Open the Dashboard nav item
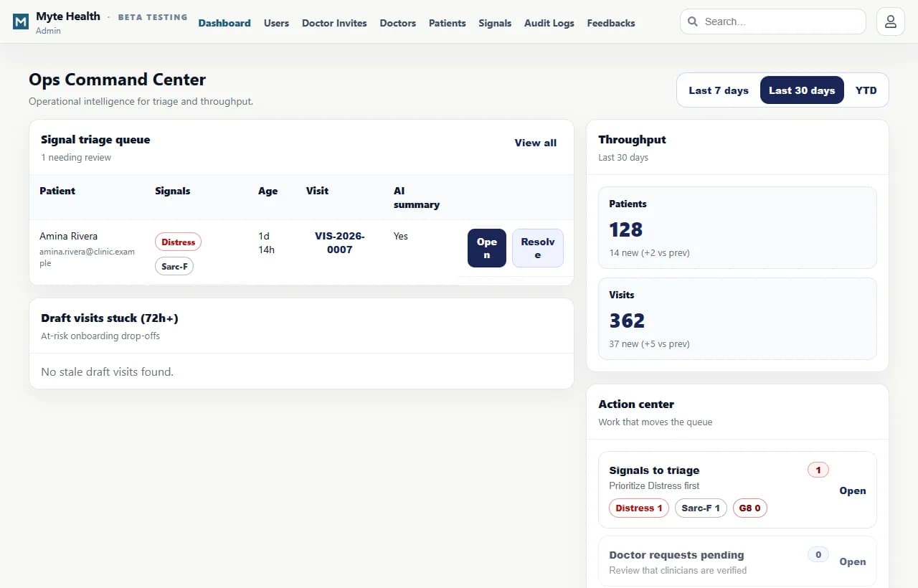This screenshot has width=918, height=588. (x=224, y=23)
